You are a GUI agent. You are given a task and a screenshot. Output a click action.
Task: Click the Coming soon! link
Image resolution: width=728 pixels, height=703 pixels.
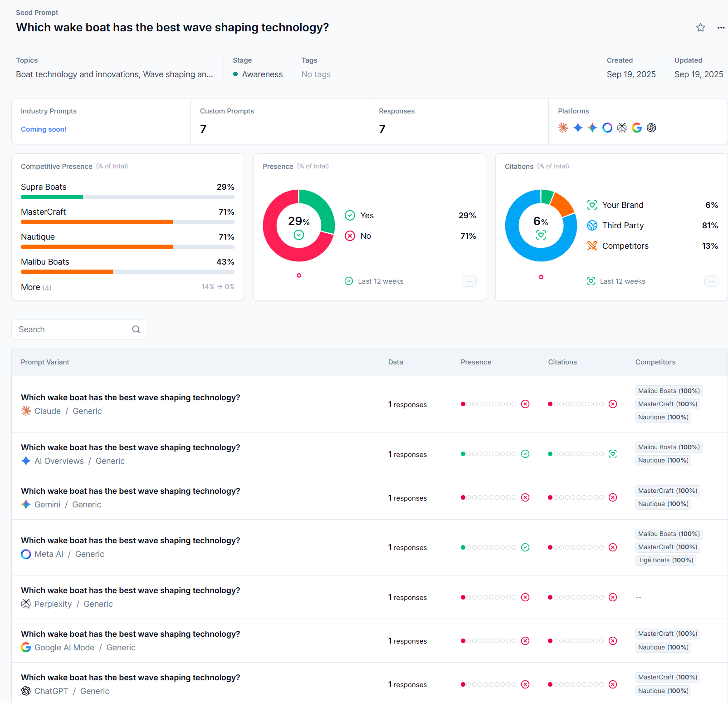44,129
